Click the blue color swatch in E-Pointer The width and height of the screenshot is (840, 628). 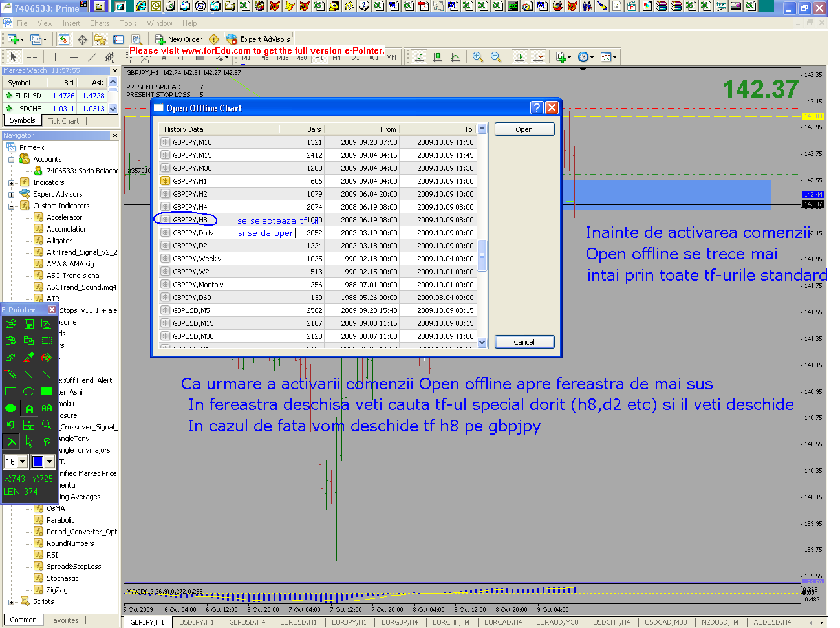(x=38, y=462)
